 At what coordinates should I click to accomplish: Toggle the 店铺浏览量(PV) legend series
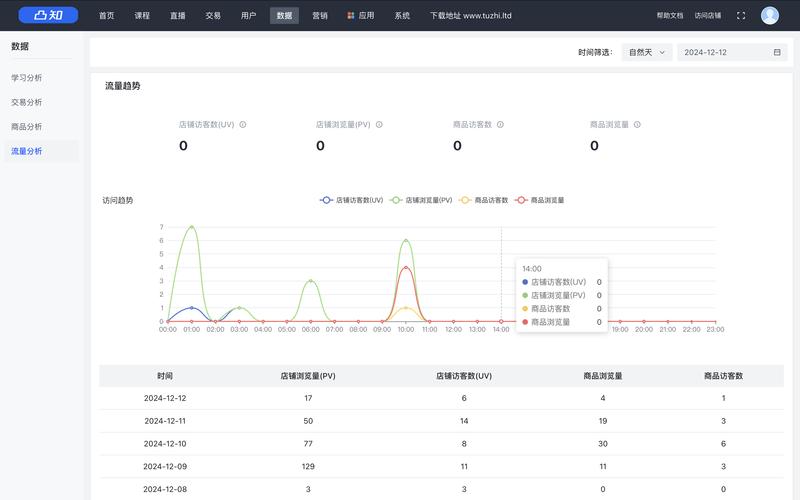(x=421, y=200)
